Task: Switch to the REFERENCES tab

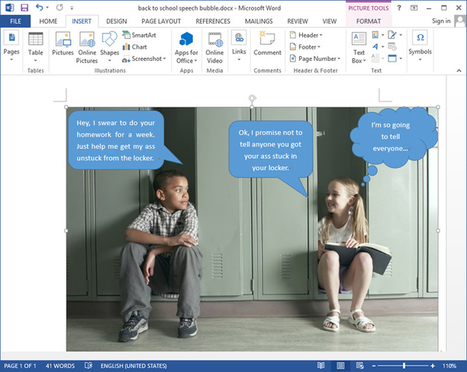Action: [x=213, y=21]
